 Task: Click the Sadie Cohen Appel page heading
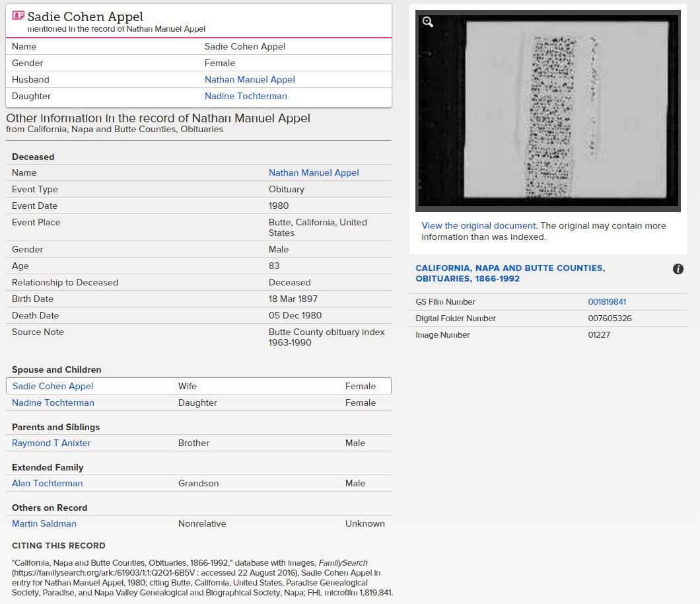tap(85, 17)
